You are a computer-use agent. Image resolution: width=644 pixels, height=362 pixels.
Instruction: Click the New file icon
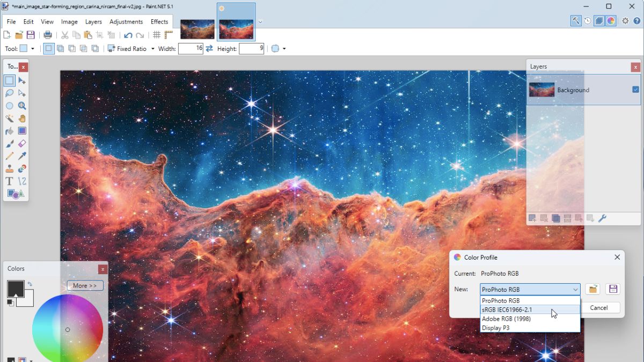coord(7,35)
